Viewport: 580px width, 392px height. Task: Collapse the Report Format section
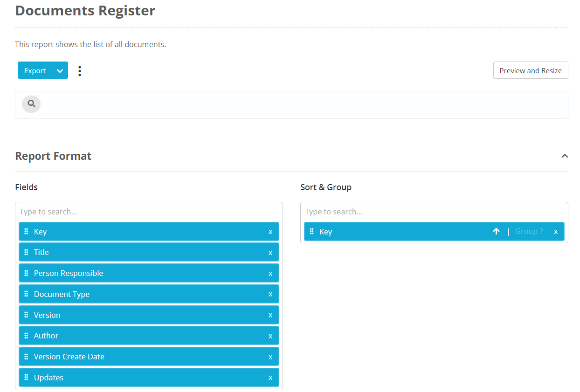(565, 156)
